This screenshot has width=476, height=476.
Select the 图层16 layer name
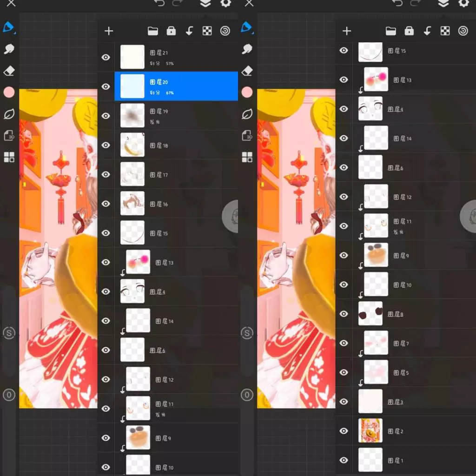(x=159, y=204)
